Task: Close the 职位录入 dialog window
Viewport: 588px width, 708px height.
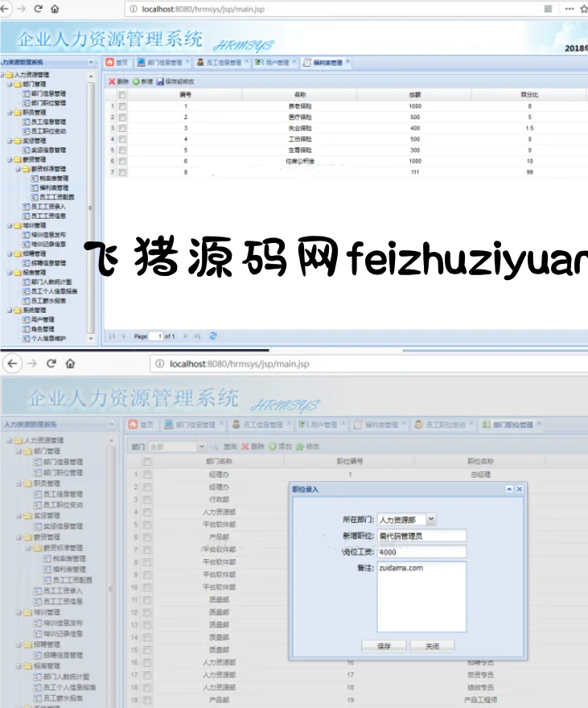Action: (x=520, y=488)
